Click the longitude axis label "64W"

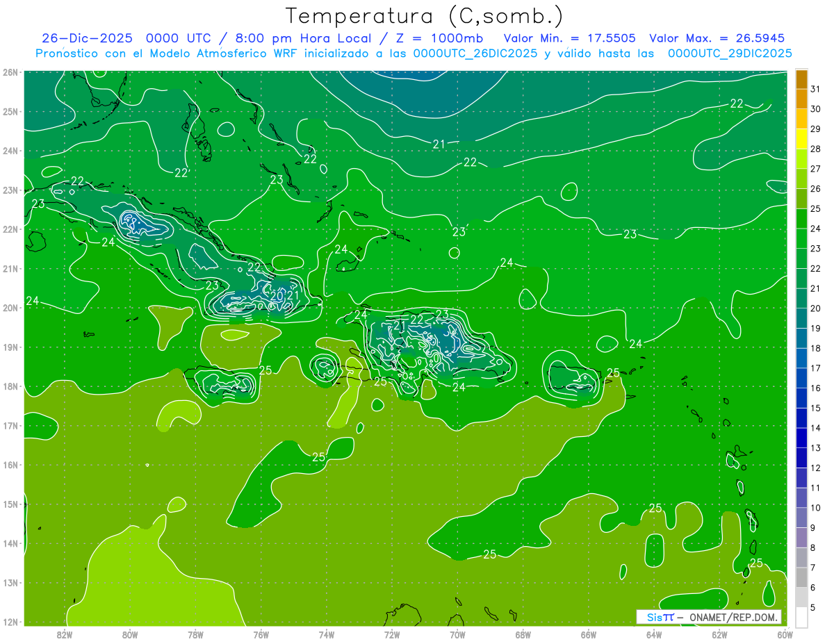point(653,634)
